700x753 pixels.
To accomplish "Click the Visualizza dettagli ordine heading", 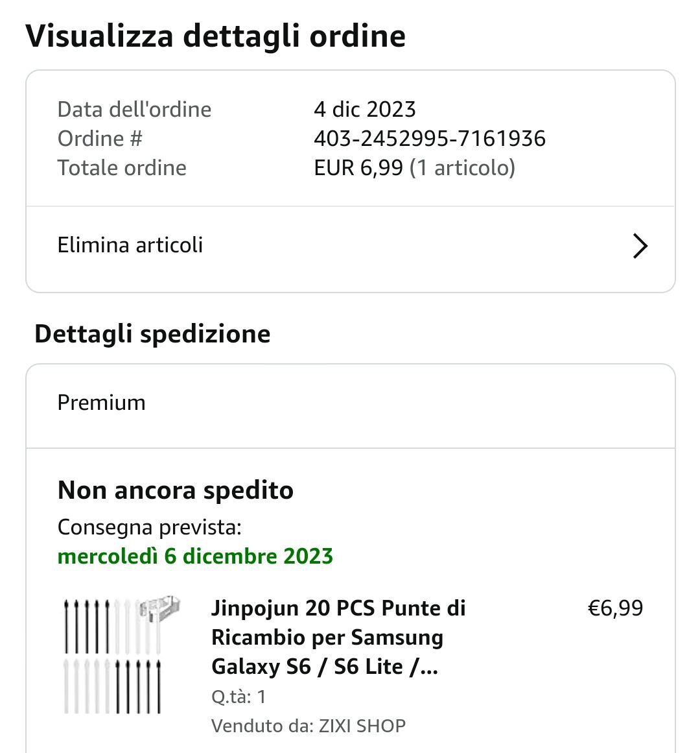I will tap(216, 36).
